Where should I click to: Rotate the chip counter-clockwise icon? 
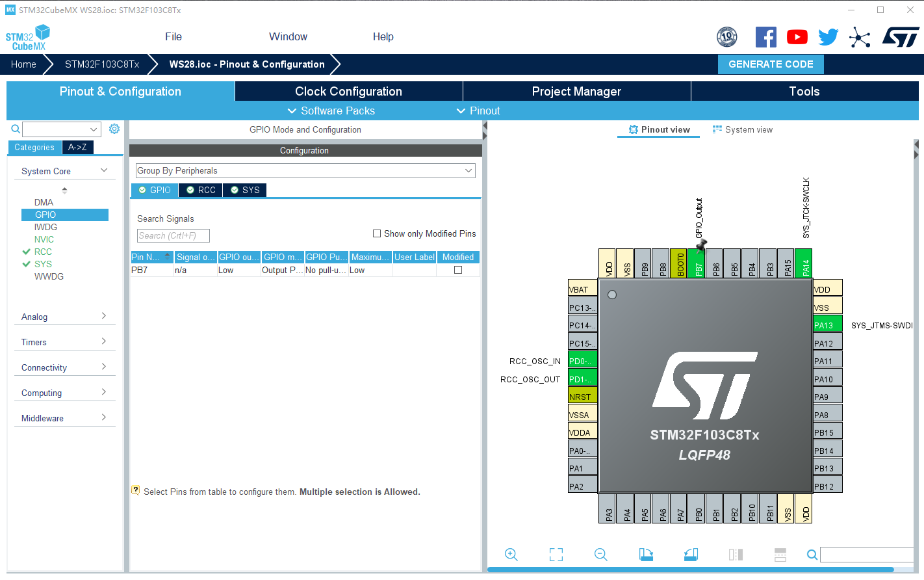click(691, 555)
